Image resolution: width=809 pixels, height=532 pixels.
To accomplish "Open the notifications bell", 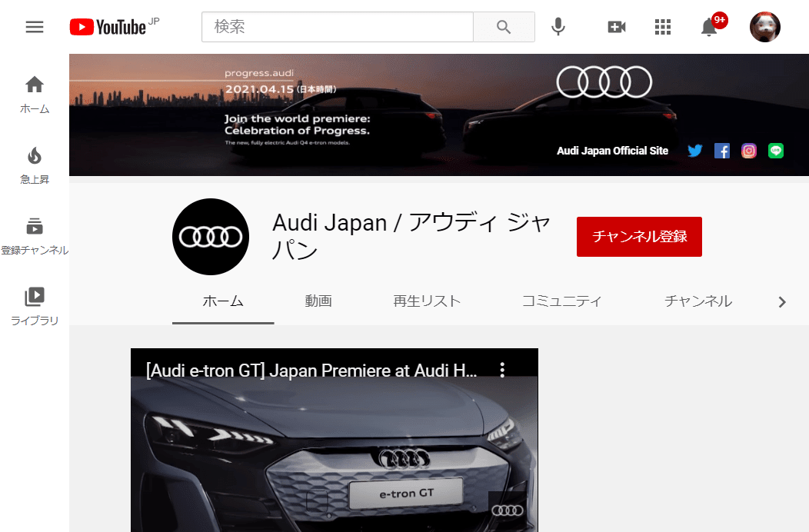I will [709, 28].
